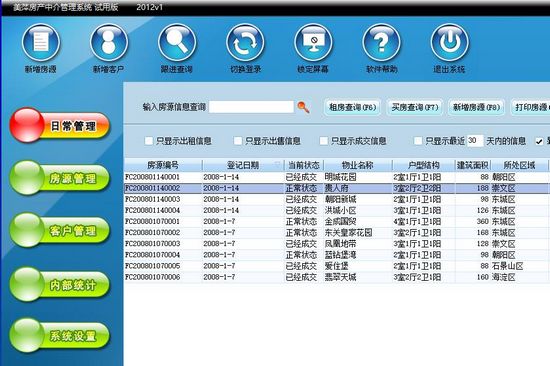
Task: Sort by 房源编号 column header
Action: click(x=163, y=165)
